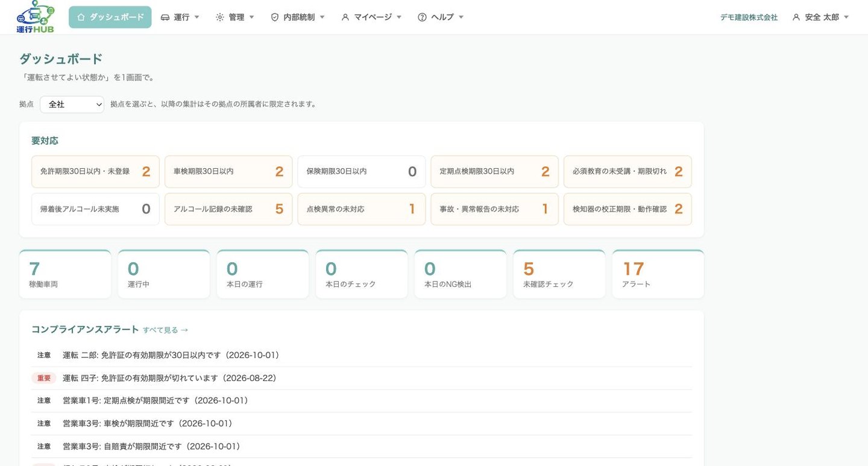Image resolution: width=868 pixels, height=466 pixels.
Task: Expand the 運行 menu arrow
Action: tap(197, 17)
